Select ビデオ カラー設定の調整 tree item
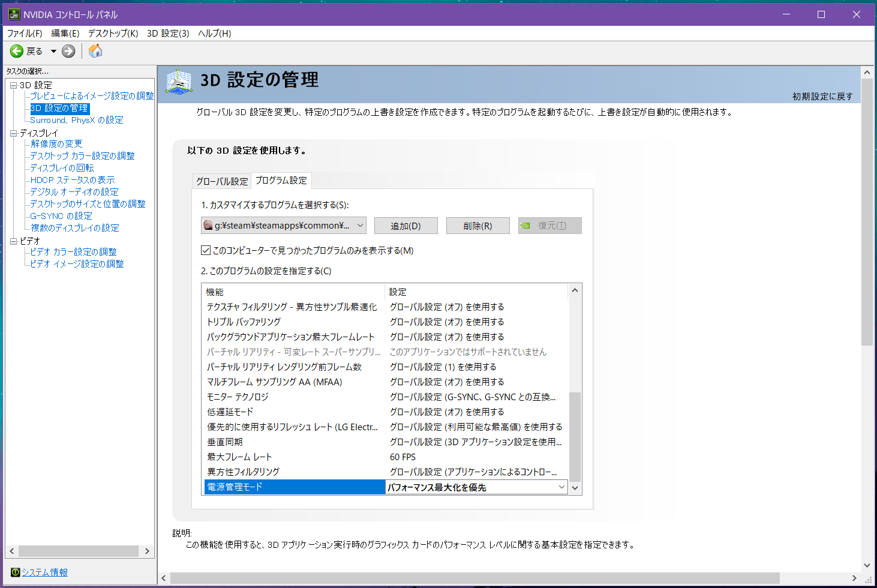The height and width of the screenshot is (588, 877). coord(73,252)
